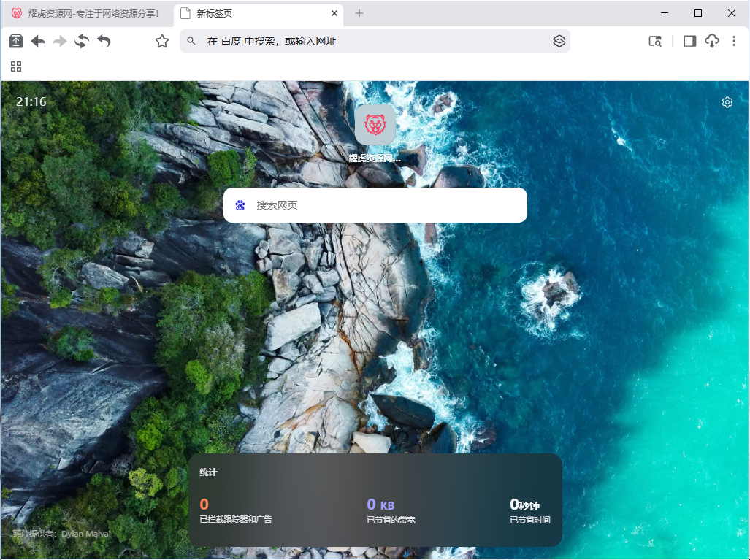Close the 新标签页 tab

point(334,13)
